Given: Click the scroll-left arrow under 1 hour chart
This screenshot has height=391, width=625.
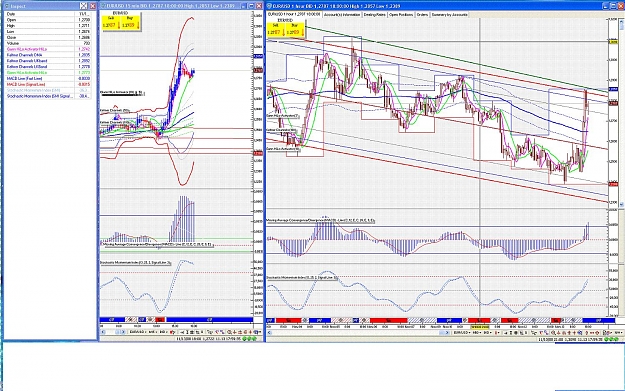Looking at the screenshot, I should 270,332.
